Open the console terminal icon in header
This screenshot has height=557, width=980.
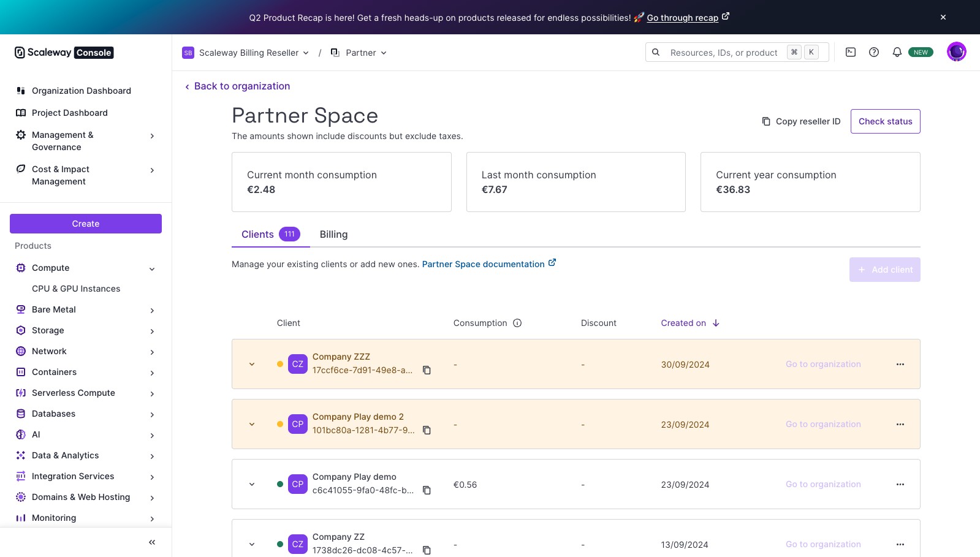click(x=851, y=52)
